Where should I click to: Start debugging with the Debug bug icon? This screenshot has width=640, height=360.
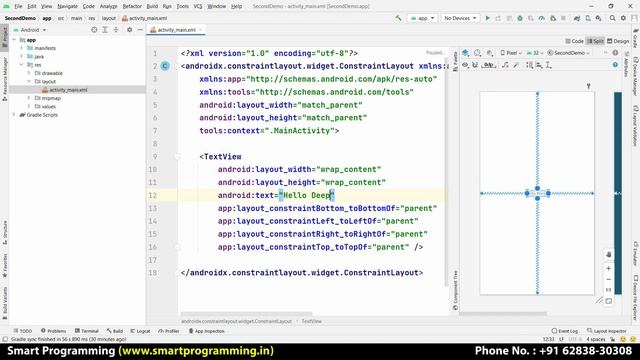(520, 18)
